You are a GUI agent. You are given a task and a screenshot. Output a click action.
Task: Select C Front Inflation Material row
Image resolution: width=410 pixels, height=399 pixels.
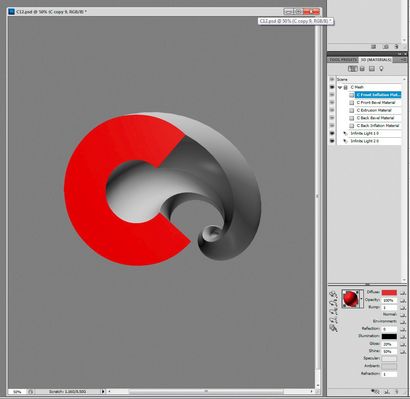click(x=378, y=95)
